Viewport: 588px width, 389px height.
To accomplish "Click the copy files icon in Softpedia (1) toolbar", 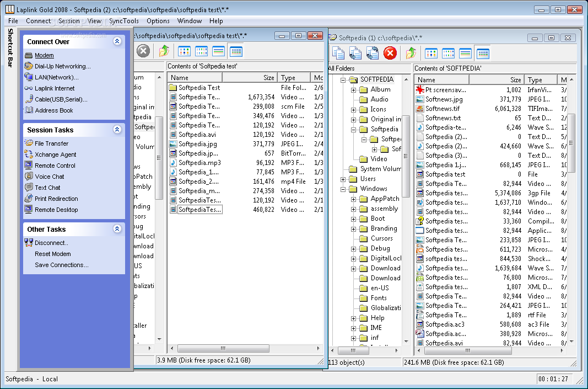I will pos(338,53).
